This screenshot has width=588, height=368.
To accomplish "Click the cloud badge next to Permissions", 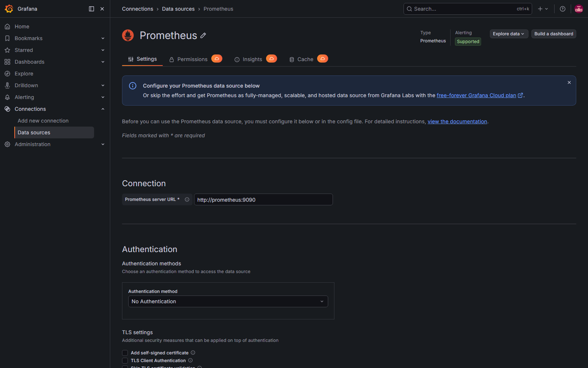I will (x=217, y=59).
